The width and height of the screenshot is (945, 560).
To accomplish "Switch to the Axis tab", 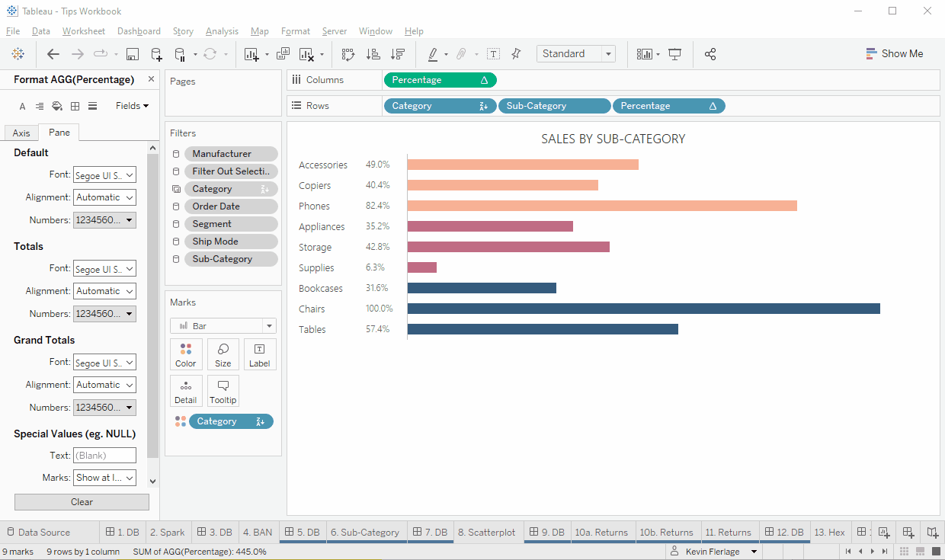I will pyautogui.click(x=21, y=133).
